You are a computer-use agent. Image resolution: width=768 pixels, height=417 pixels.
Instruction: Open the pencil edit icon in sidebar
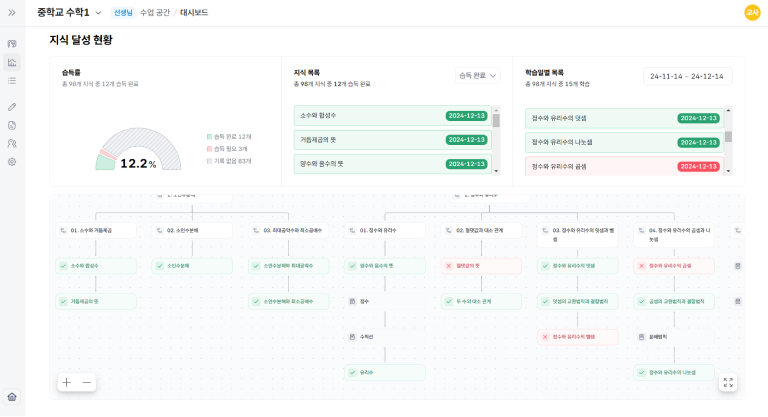click(x=12, y=106)
